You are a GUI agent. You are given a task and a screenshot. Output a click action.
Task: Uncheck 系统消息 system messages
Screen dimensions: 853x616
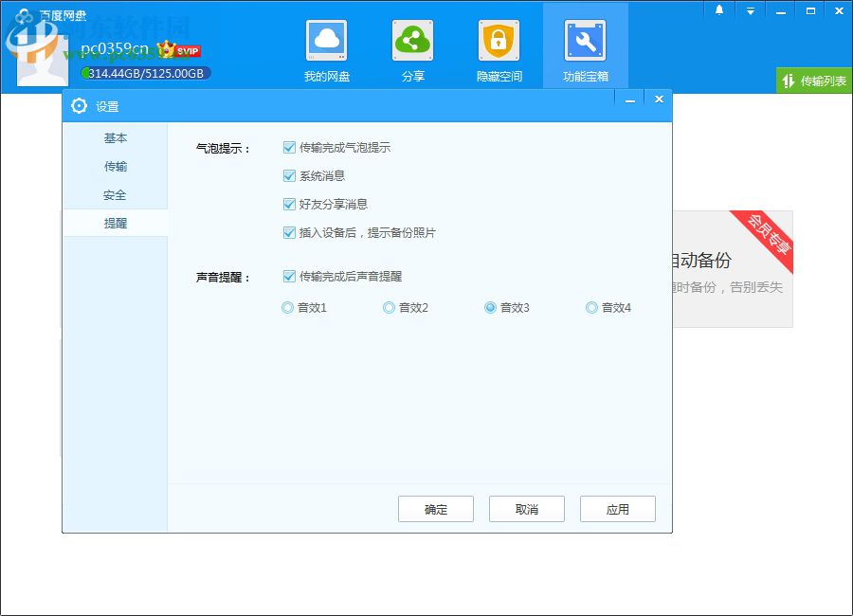coord(289,175)
